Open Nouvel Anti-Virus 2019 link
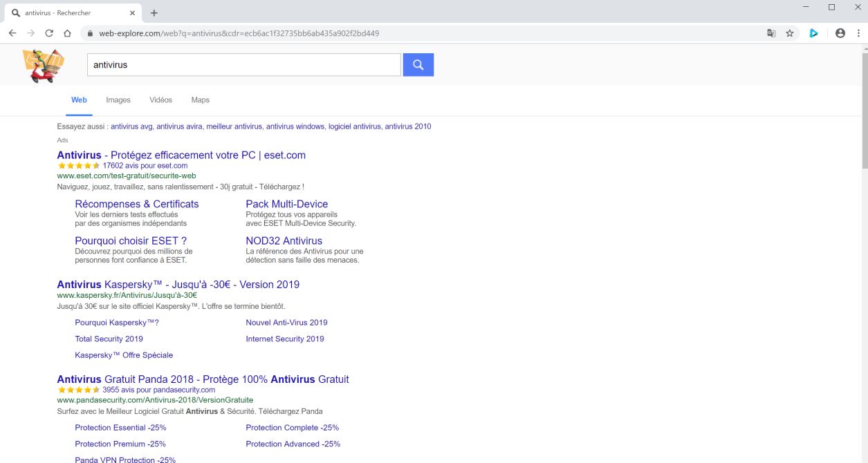The height and width of the screenshot is (463, 868). coord(287,323)
